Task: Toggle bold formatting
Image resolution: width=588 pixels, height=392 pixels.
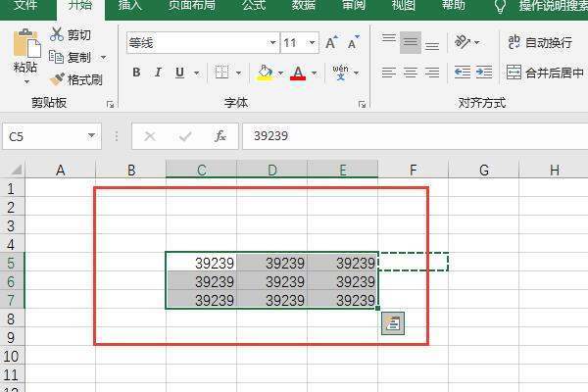Action: pos(136,73)
